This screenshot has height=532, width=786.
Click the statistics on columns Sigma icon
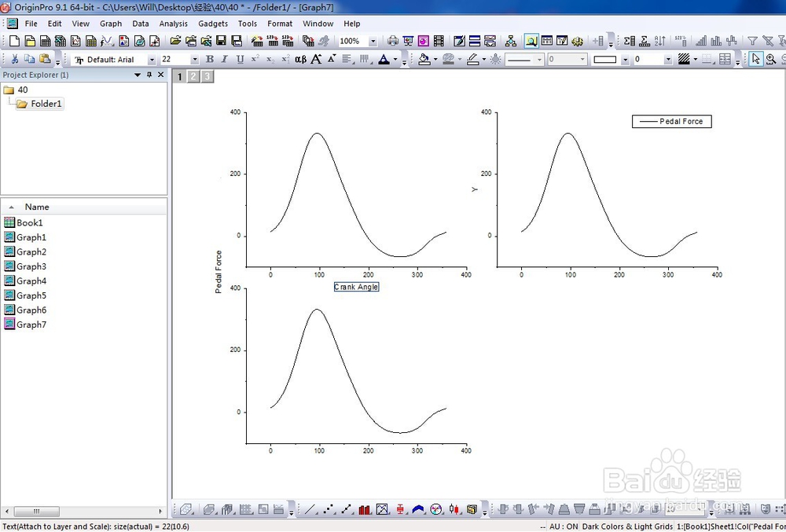(630, 41)
